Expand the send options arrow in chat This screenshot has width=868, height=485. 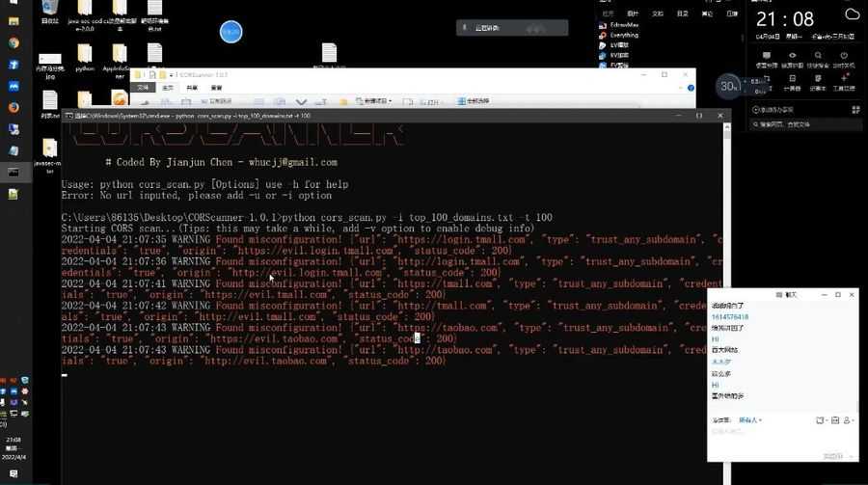851,456
